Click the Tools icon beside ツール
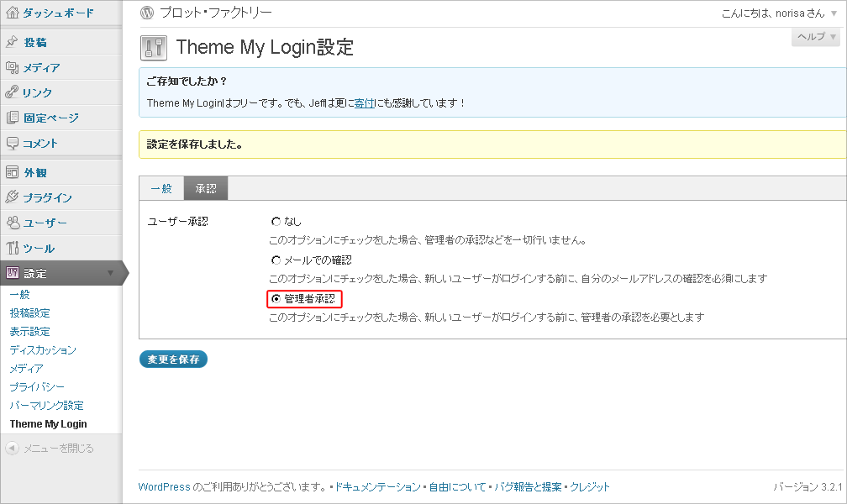 [x=13, y=248]
